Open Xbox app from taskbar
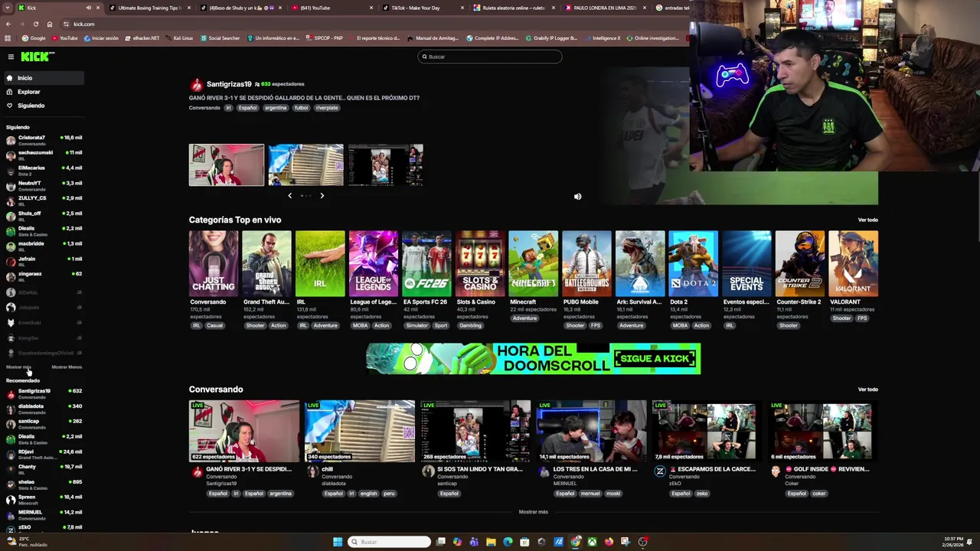 (592, 542)
